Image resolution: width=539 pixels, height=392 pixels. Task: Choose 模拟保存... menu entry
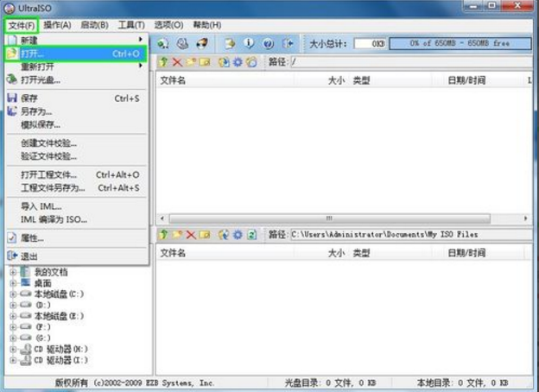[x=77, y=124]
